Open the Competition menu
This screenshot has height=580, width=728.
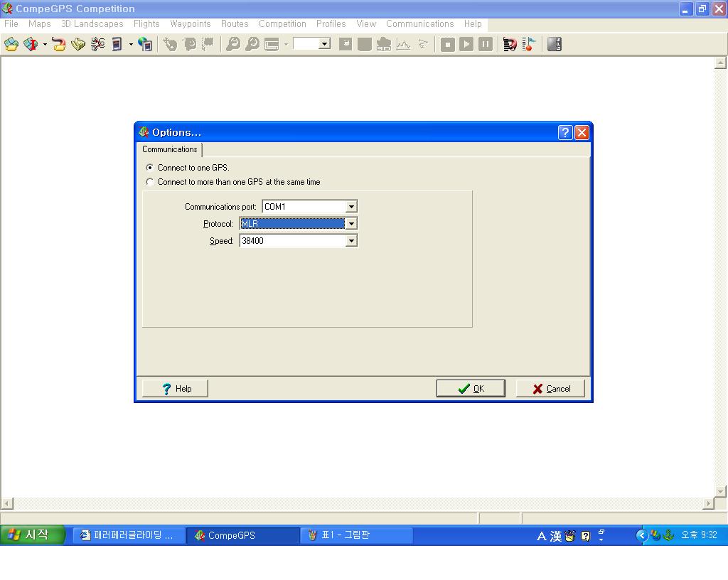(282, 23)
